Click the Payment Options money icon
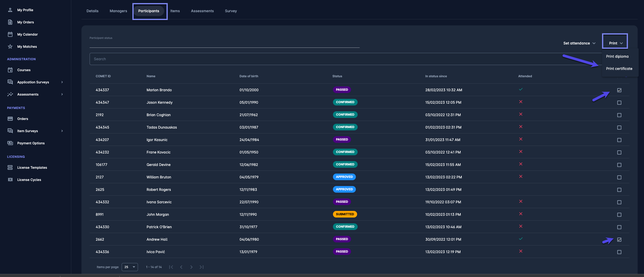 (x=10, y=143)
